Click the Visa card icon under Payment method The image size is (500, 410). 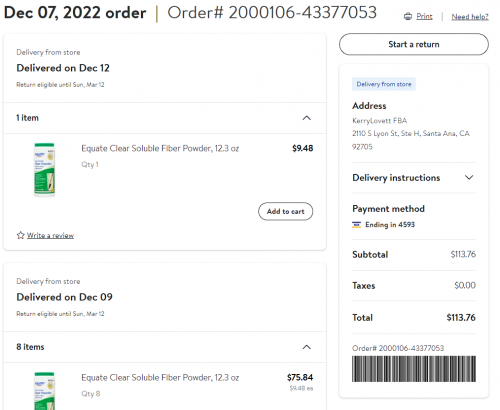click(356, 225)
